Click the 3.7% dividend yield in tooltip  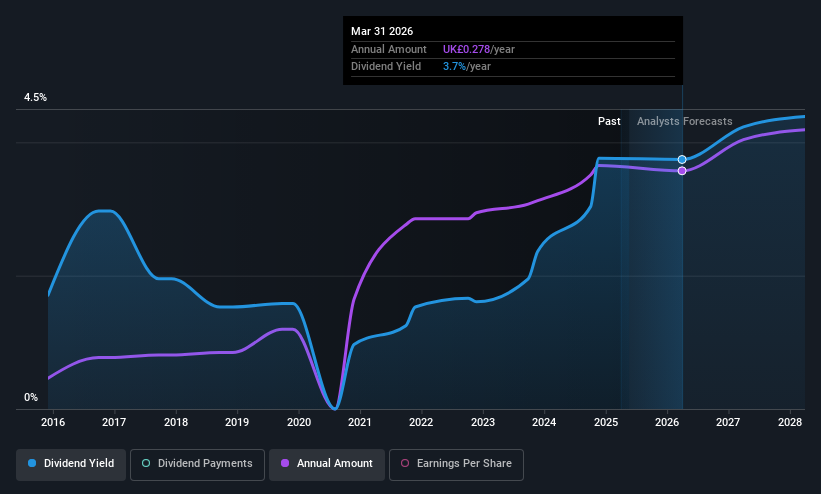[454, 67]
